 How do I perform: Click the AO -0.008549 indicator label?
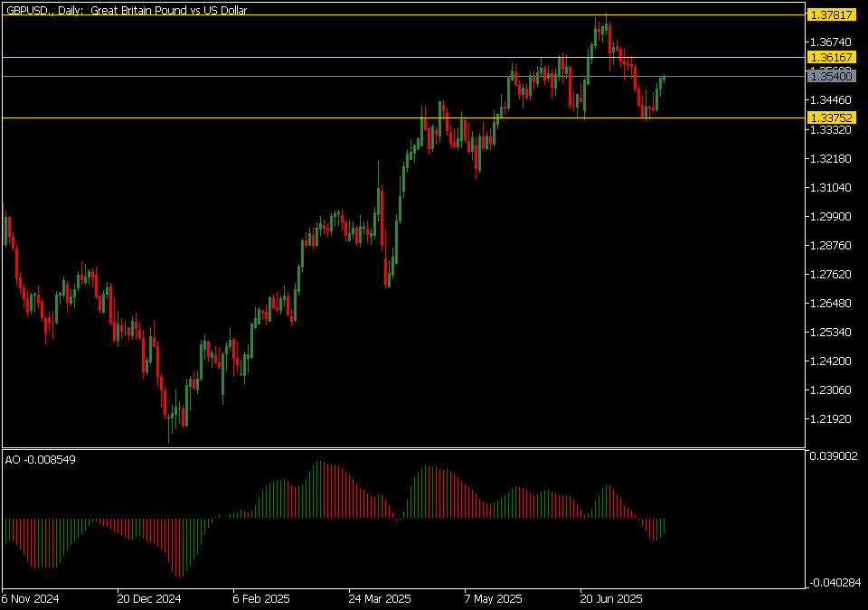41,459
